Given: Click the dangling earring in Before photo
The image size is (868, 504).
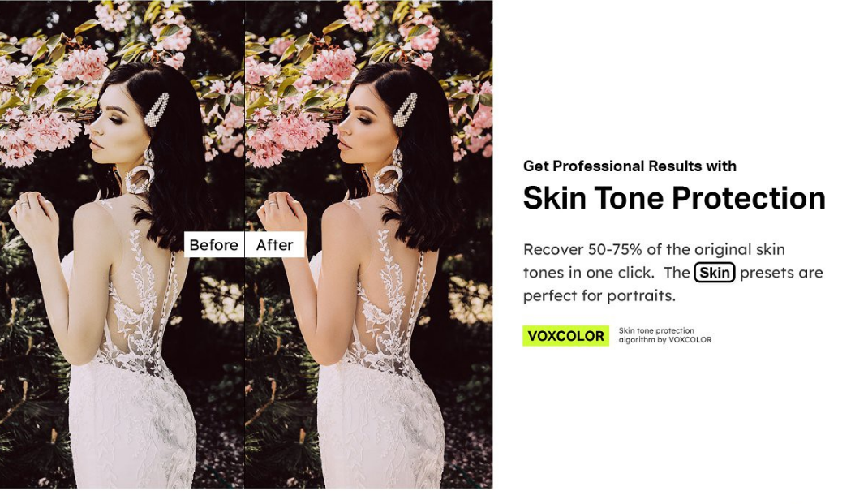Looking at the screenshot, I should [142, 172].
